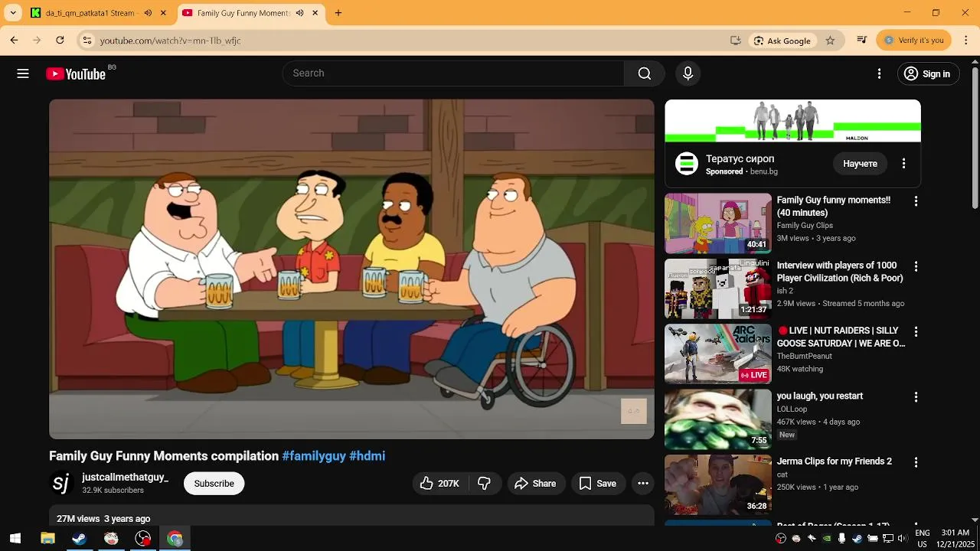Close the Family Guy Funny Moments tab
980x551 pixels.
pos(315,13)
